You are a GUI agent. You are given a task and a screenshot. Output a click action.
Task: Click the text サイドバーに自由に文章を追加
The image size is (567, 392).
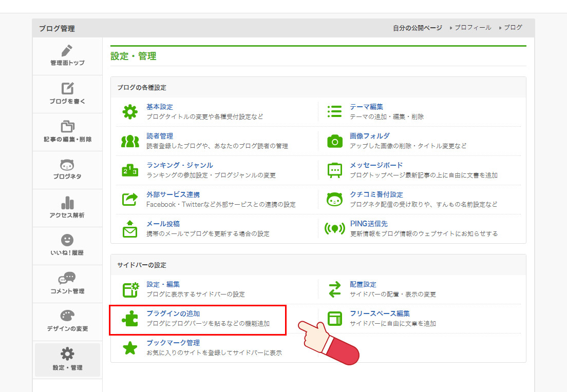click(x=393, y=324)
